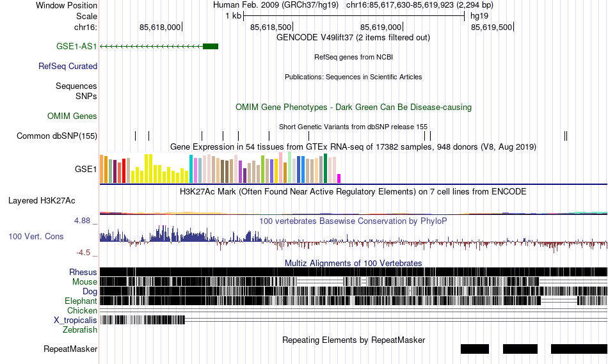
Task: Click the Publications: Sequences in Scientific Articles title
Action: pos(353,77)
